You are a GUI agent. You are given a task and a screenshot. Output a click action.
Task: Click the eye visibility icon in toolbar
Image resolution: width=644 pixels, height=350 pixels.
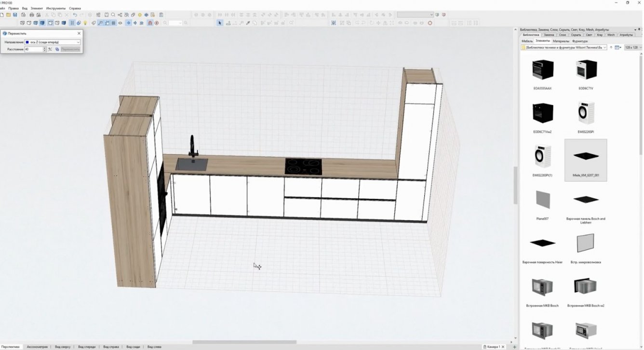(121, 23)
